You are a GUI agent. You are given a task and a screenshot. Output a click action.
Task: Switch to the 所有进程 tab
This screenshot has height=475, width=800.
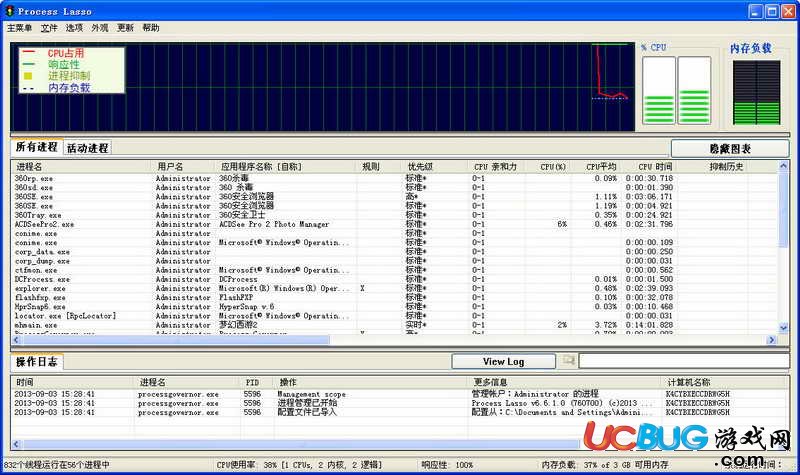(x=36, y=147)
